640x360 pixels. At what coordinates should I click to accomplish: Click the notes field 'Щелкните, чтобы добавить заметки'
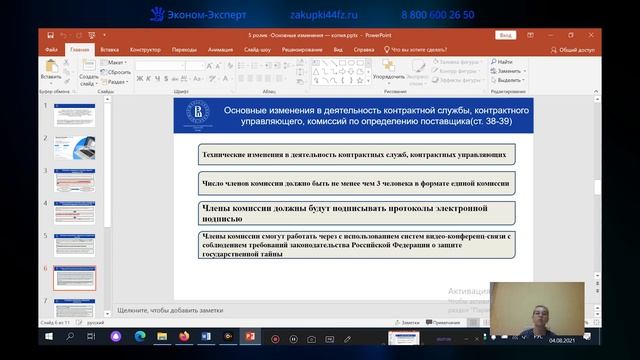pyautogui.click(x=170, y=310)
